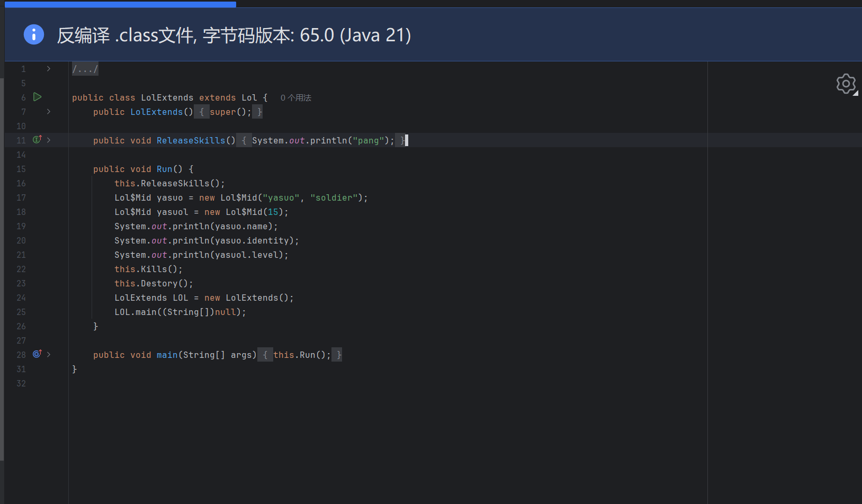Click 'yasuo.identity' on line 20
The image size is (862, 504).
(x=252, y=241)
